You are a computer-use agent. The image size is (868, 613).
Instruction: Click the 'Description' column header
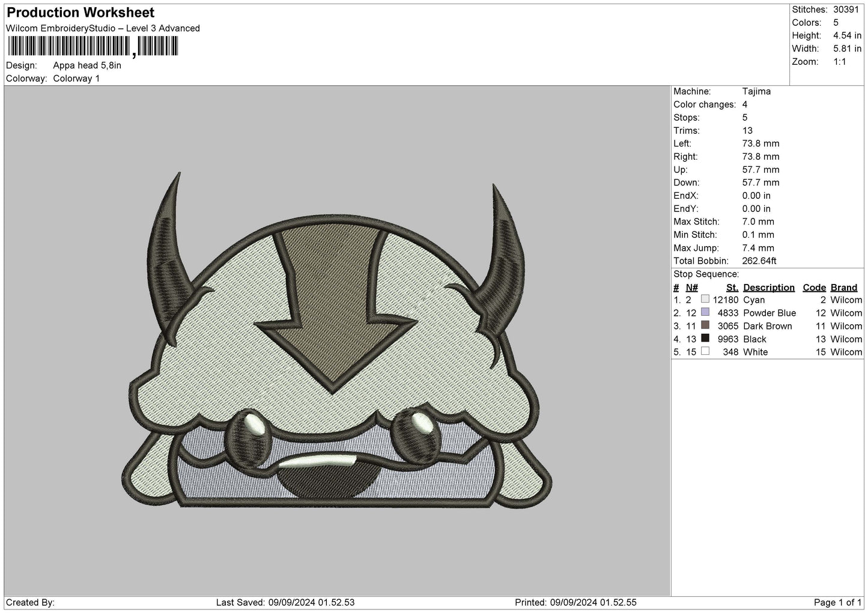(x=768, y=288)
